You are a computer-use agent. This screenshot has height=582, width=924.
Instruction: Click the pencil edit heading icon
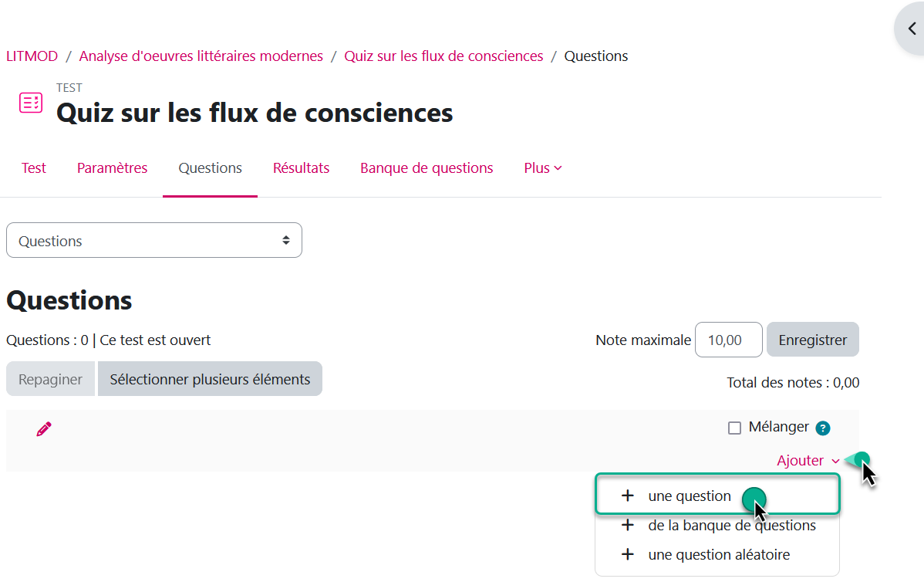click(44, 429)
